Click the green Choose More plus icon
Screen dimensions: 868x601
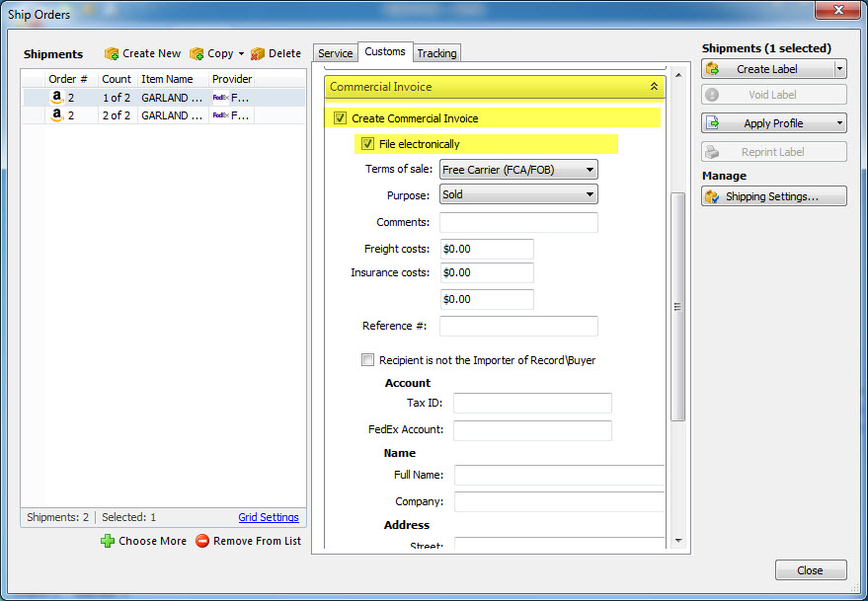[x=108, y=541]
